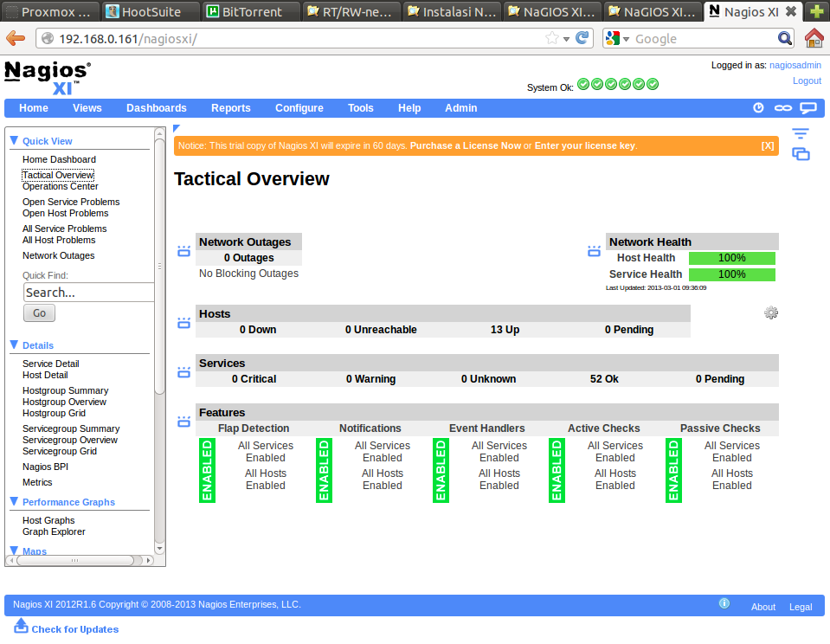This screenshot has height=644, width=830.
Task: Click the Check for Updates upload icon
Action: 22,626
